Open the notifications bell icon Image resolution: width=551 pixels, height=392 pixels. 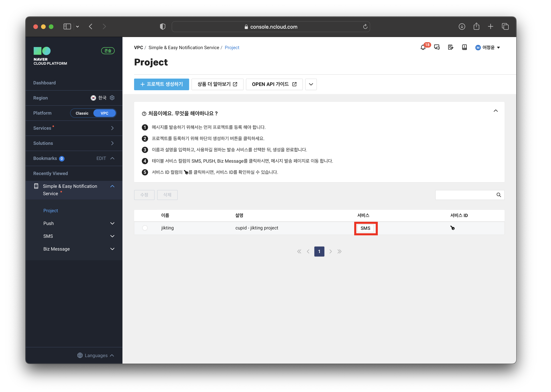pos(422,48)
